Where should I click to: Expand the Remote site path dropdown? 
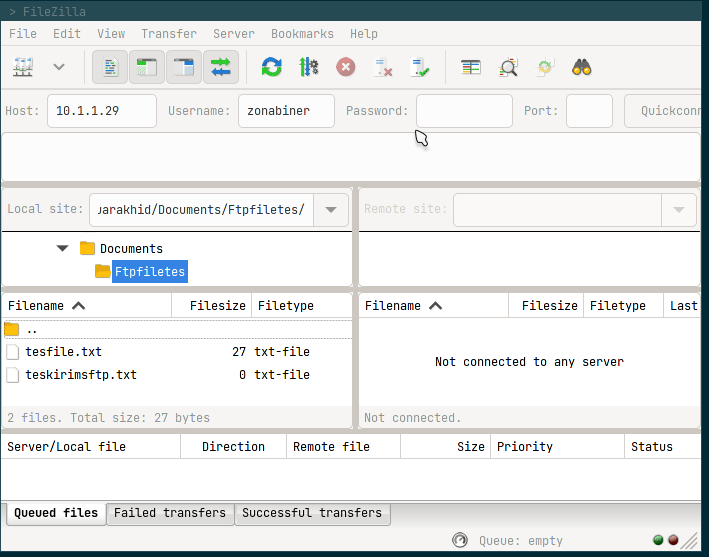click(679, 210)
